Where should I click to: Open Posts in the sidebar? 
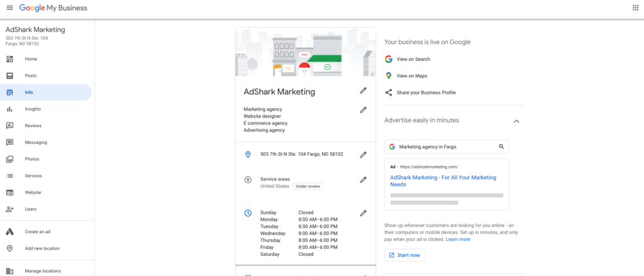click(x=30, y=76)
